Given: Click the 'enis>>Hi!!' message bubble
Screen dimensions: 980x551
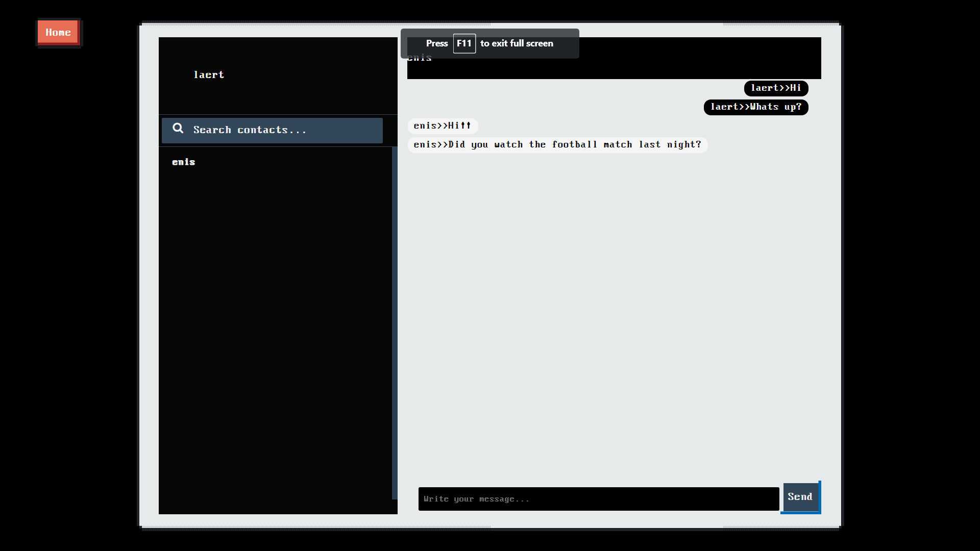Looking at the screenshot, I should [442, 126].
